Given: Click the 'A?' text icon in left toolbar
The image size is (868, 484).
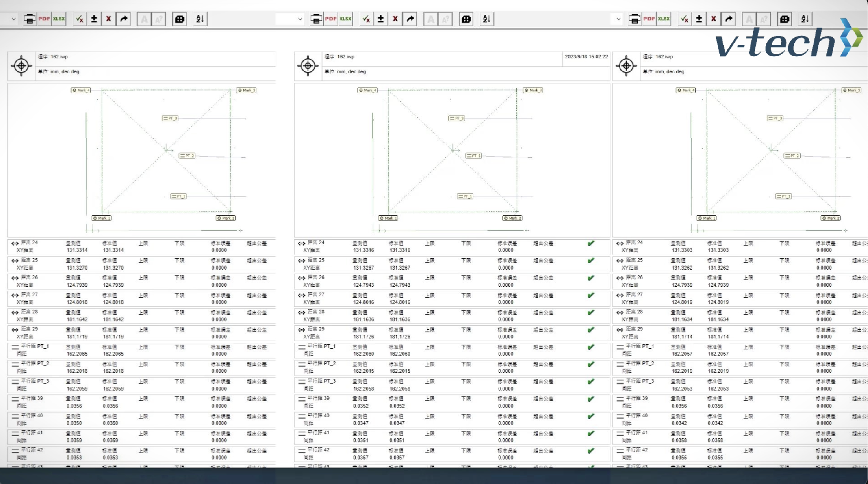Looking at the screenshot, I should click(159, 19).
